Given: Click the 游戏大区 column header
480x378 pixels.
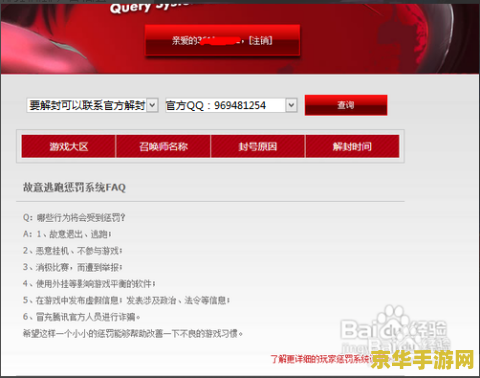Looking at the screenshot, I should click(69, 146).
